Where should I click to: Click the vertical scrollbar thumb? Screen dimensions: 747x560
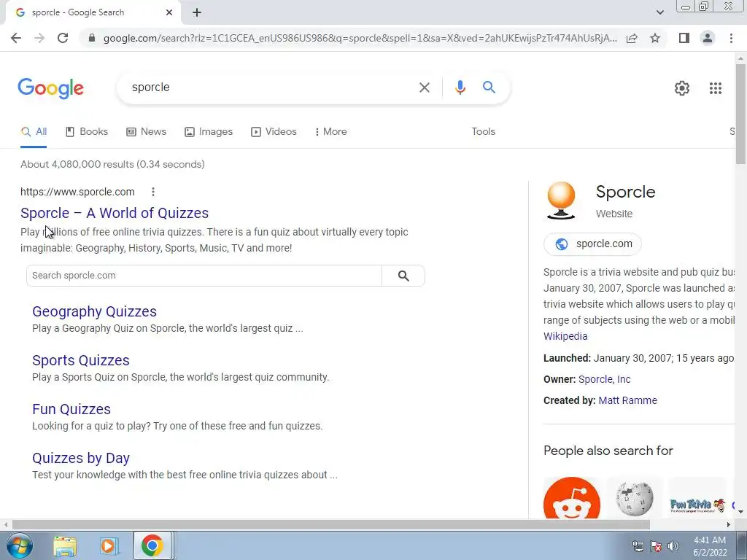tap(740, 114)
